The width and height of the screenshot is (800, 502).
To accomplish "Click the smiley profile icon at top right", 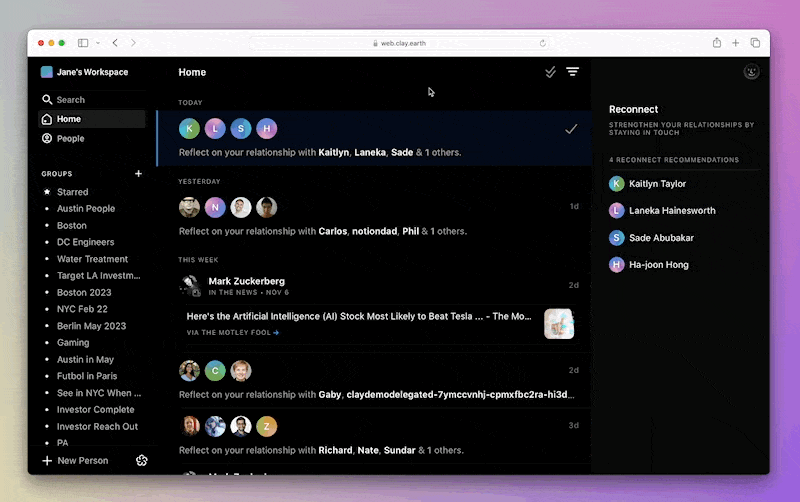I will (x=751, y=72).
